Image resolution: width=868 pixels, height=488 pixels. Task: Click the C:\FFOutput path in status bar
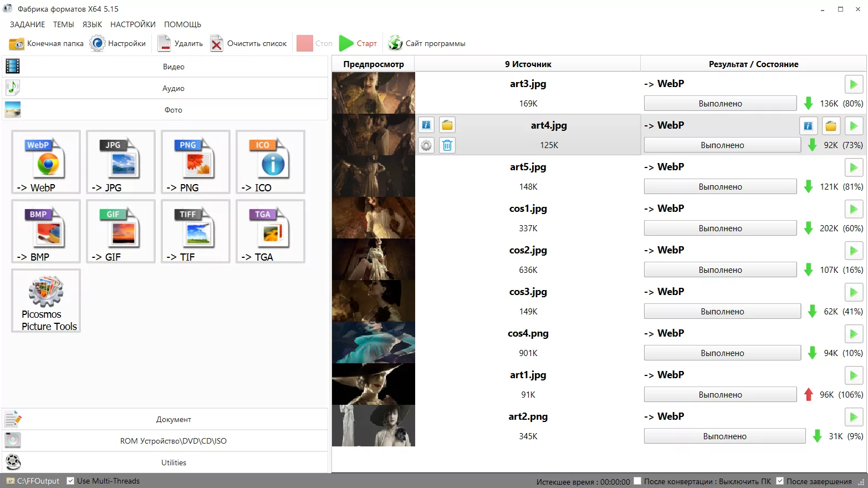tap(38, 481)
